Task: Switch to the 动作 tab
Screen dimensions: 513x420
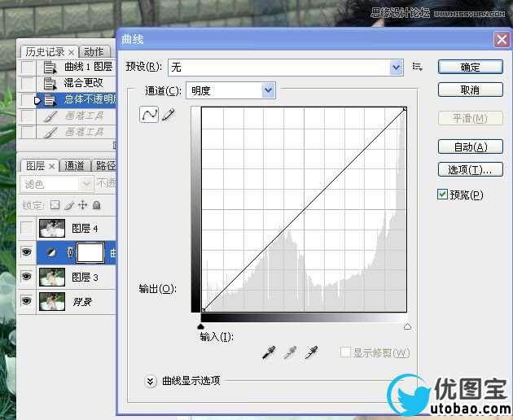Action: [94, 52]
